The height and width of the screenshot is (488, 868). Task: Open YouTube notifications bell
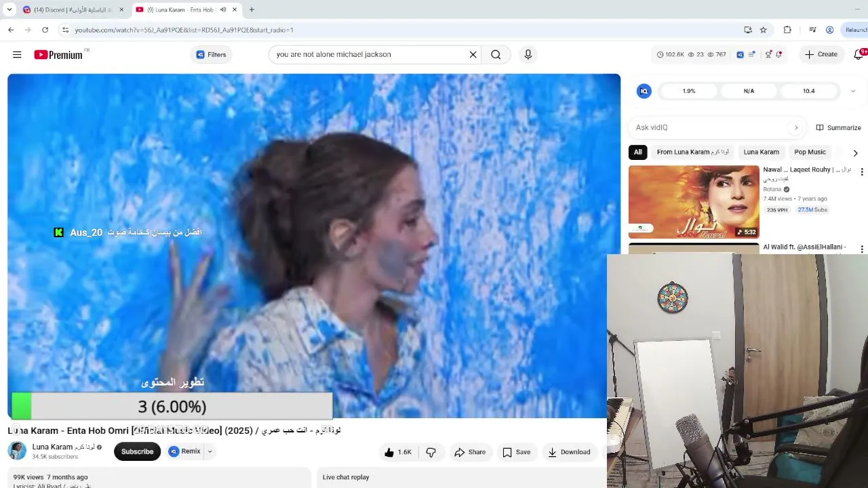click(x=859, y=54)
